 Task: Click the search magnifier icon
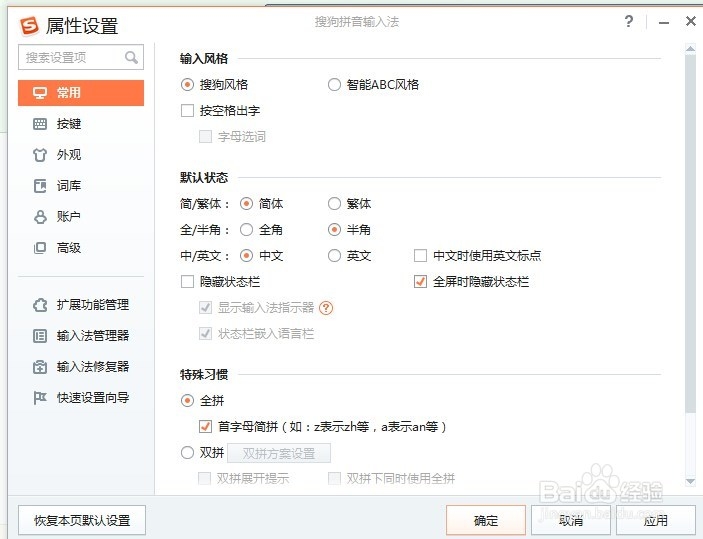tap(131, 57)
